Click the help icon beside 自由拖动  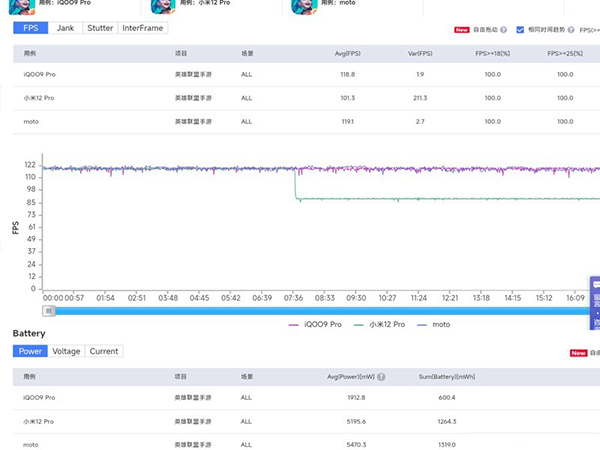503,30
